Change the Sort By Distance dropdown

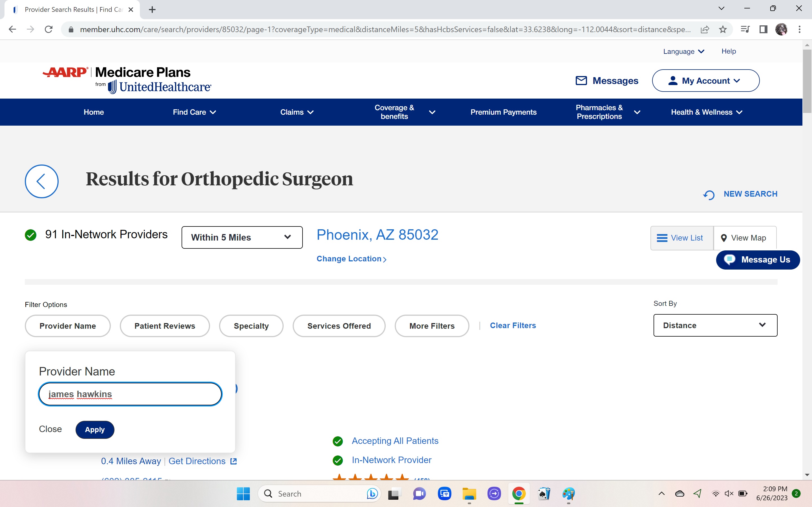pyautogui.click(x=715, y=325)
